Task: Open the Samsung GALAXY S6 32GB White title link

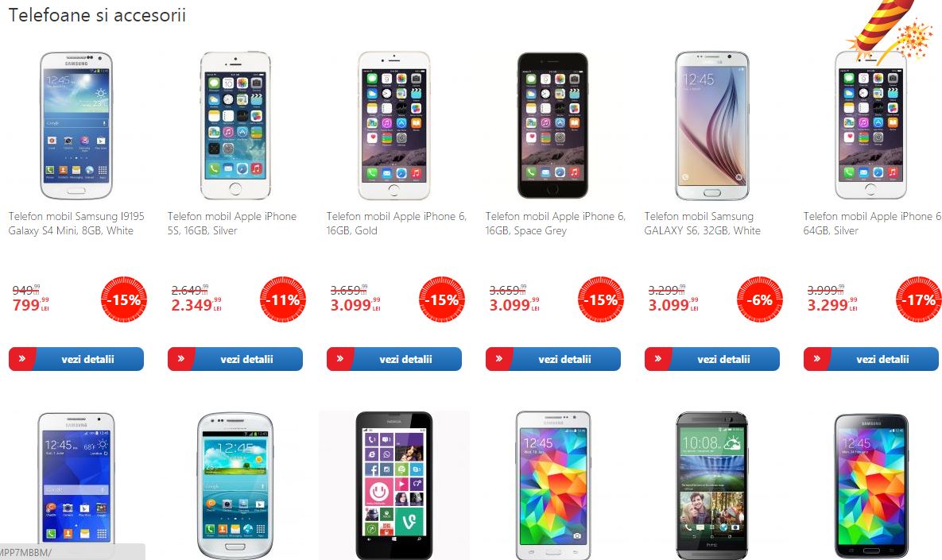Action: tap(702, 223)
